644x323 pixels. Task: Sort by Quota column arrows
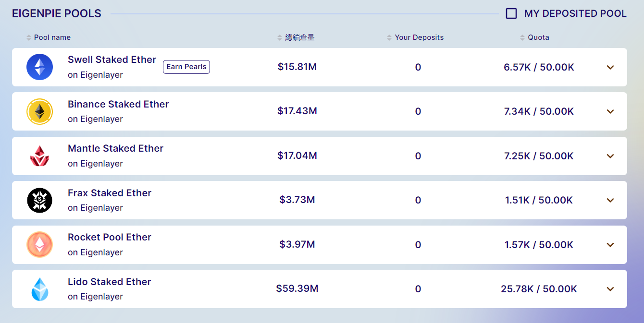(x=523, y=37)
